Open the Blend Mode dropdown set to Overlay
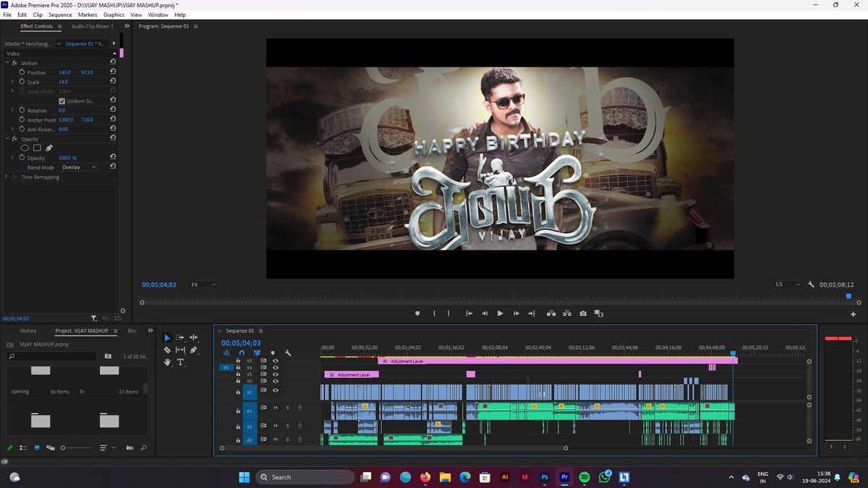Image resolution: width=868 pixels, height=488 pixels. [80, 166]
